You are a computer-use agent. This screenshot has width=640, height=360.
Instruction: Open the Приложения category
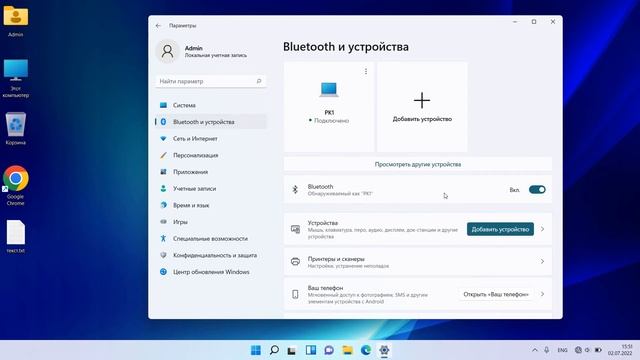click(x=211, y=172)
